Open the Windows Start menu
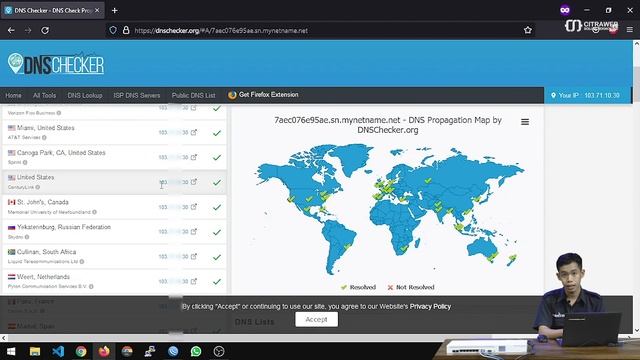Viewport: 640px width, 360px height. click(11, 351)
